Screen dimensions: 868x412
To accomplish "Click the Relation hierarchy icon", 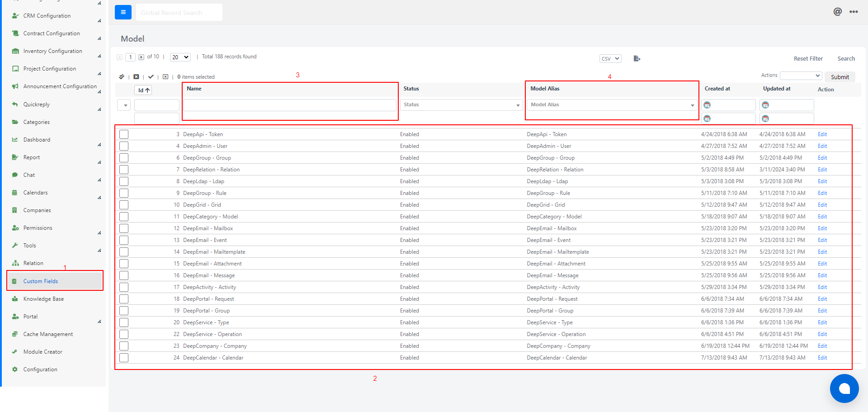I will pyautogui.click(x=15, y=263).
